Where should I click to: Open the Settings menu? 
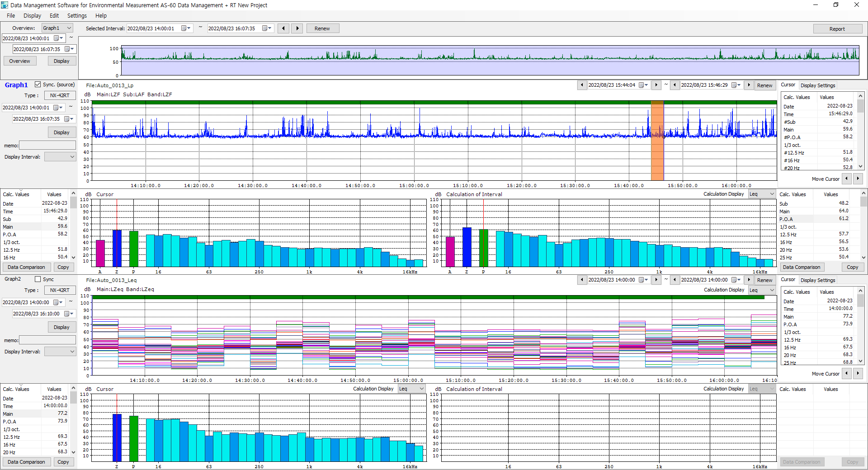pos(77,16)
